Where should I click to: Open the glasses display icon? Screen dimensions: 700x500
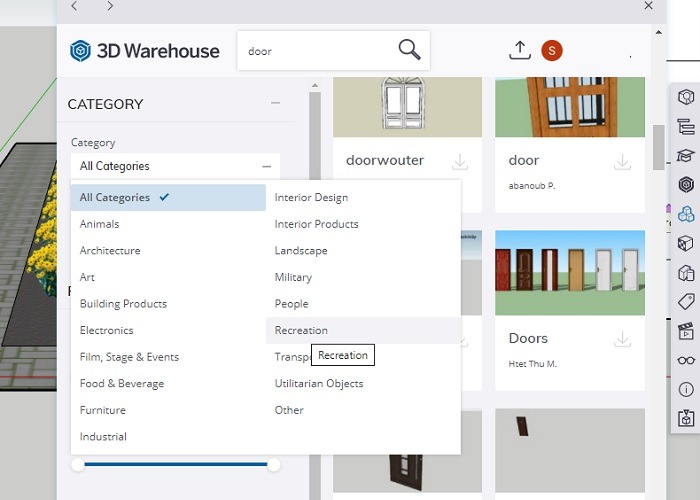click(x=686, y=360)
